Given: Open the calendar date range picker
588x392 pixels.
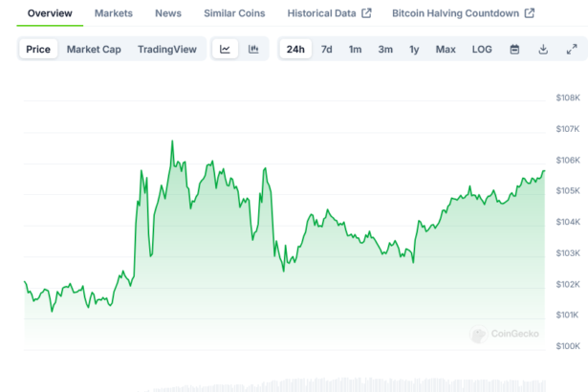Looking at the screenshot, I should click(514, 50).
